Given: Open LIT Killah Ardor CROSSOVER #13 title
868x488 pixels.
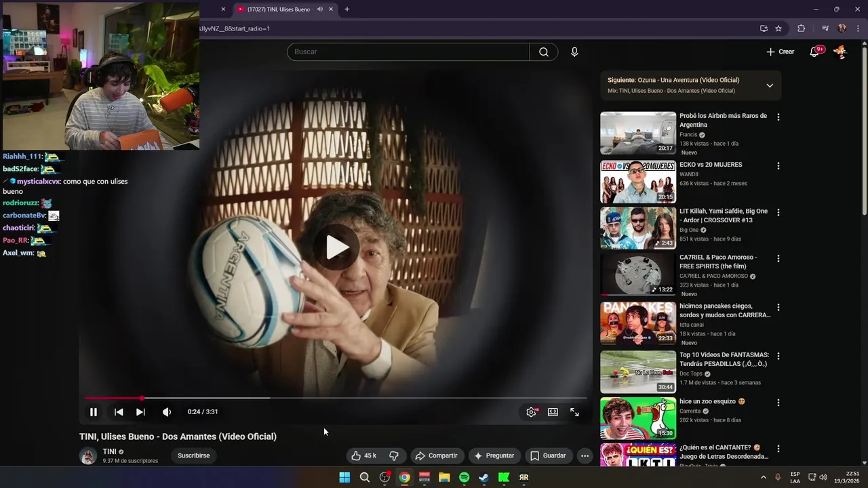Looking at the screenshot, I should (x=724, y=216).
